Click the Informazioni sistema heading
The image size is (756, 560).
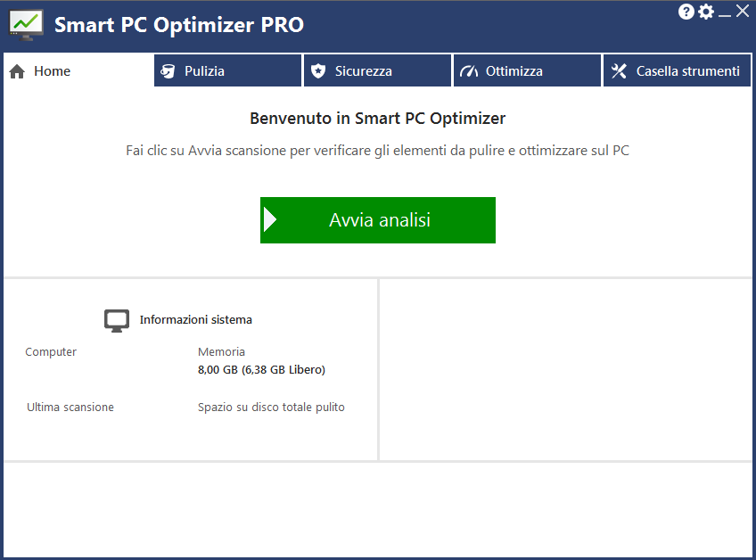pyautogui.click(x=196, y=320)
